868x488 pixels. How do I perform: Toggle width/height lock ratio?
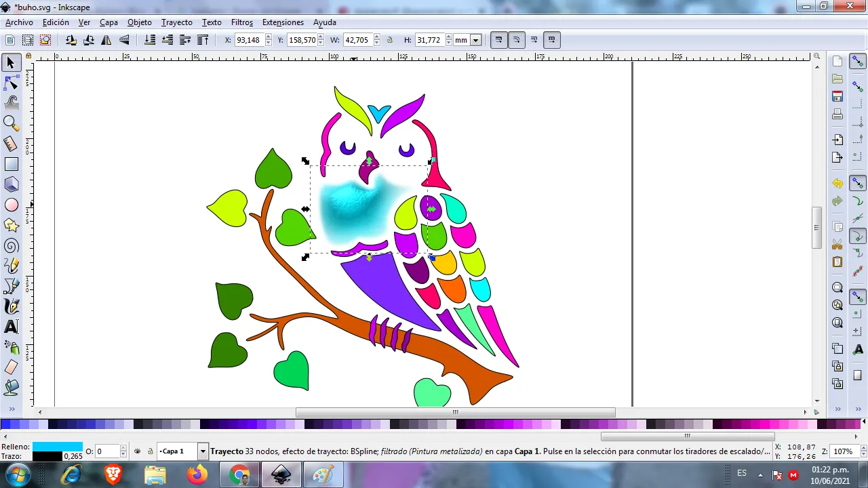click(390, 40)
